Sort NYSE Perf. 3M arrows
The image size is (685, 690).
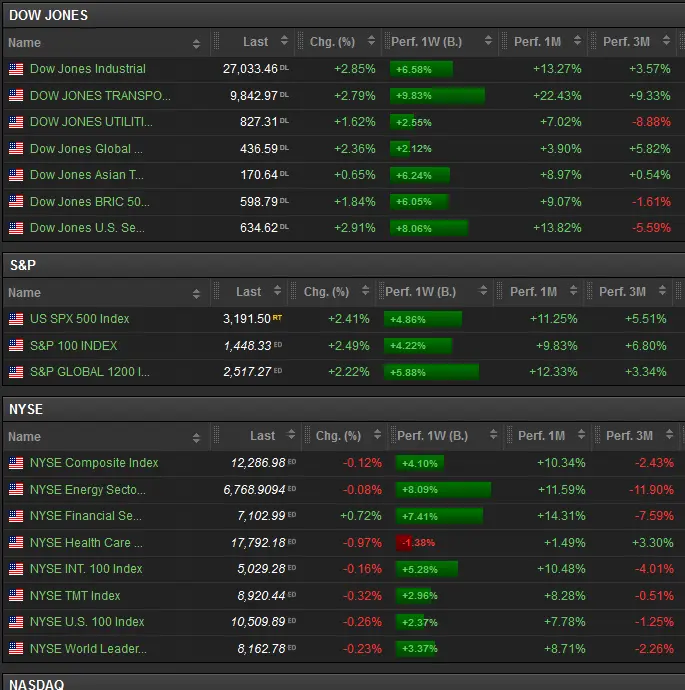pyautogui.click(x=669, y=435)
